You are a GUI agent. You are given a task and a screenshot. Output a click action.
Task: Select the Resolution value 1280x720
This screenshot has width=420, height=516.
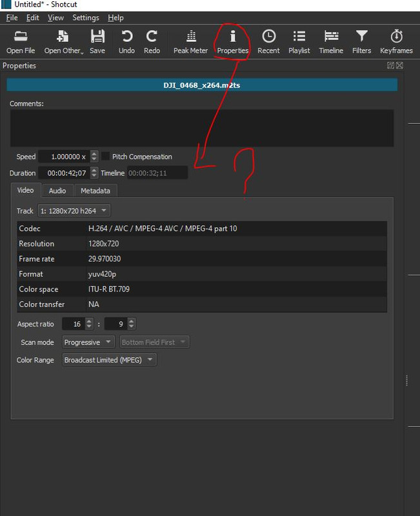coord(104,244)
